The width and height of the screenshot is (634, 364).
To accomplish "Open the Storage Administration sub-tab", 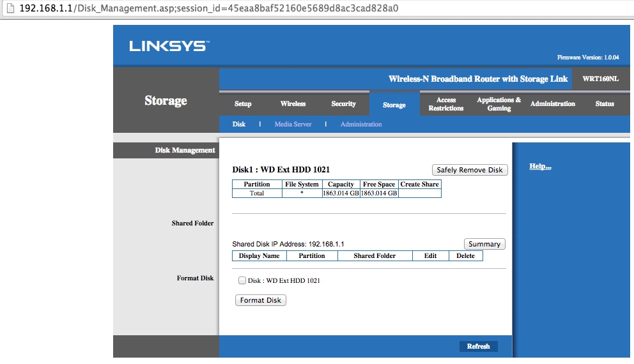I will click(361, 124).
